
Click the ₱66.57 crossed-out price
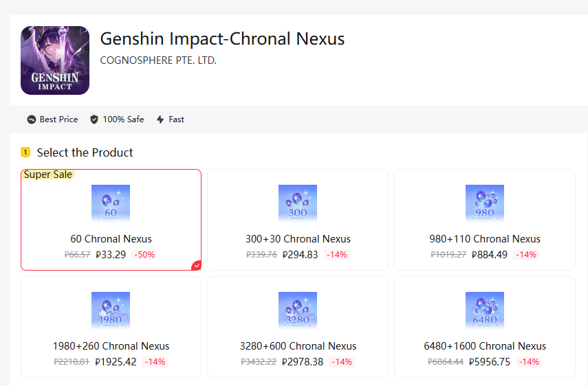pyautogui.click(x=77, y=255)
